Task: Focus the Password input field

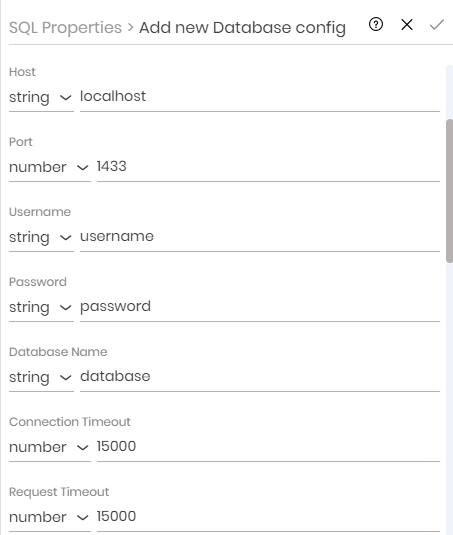Action: [x=260, y=307]
